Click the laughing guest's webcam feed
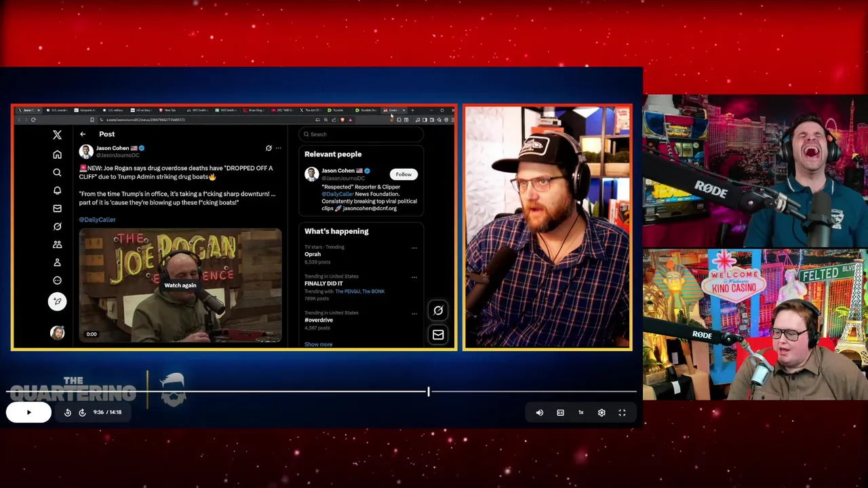Image resolution: width=868 pixels, height=488 pixels. (755, 171)
